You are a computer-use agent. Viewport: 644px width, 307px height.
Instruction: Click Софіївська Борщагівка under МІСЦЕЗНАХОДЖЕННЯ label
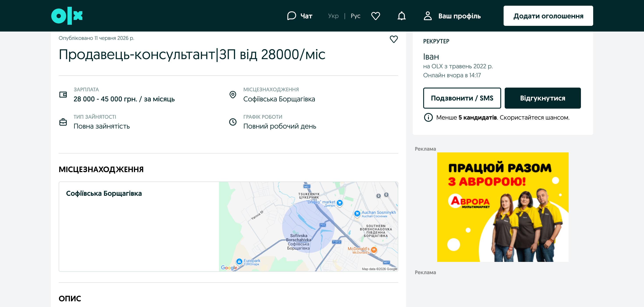pos(279,99)
